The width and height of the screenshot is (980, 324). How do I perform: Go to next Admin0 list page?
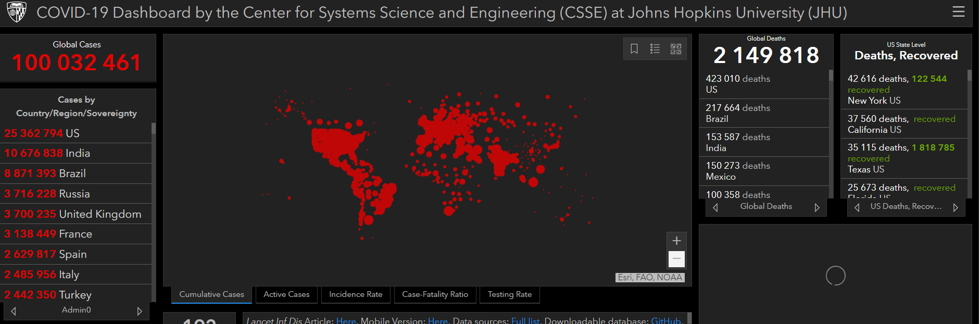(139, 311)
